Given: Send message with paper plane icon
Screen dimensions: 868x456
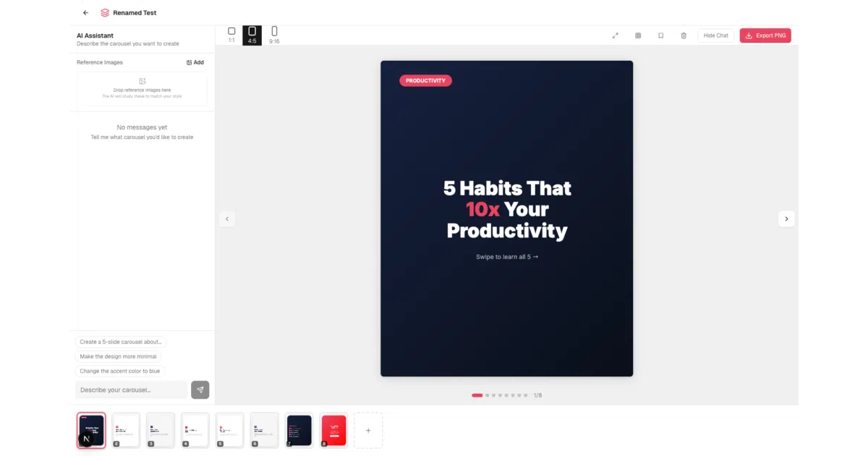Looking at the screenshot, I should click(x=200, y=389).
